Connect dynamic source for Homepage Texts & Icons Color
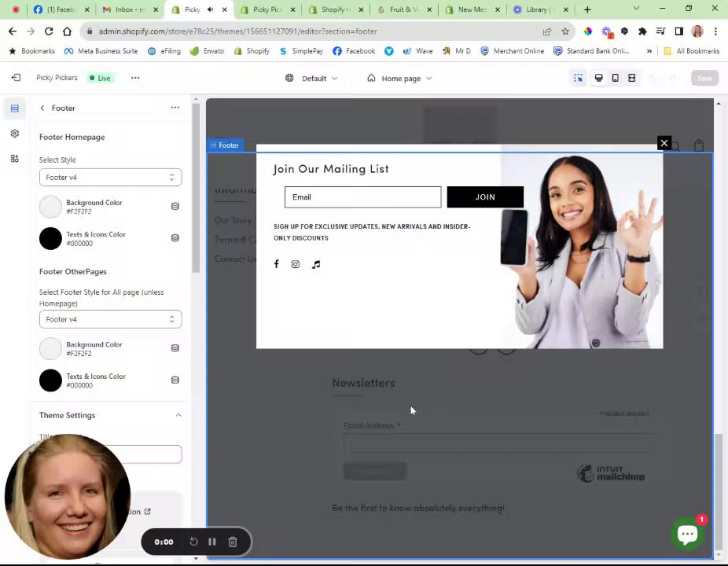This screenshot has width=728, height=566. (175, 237)
